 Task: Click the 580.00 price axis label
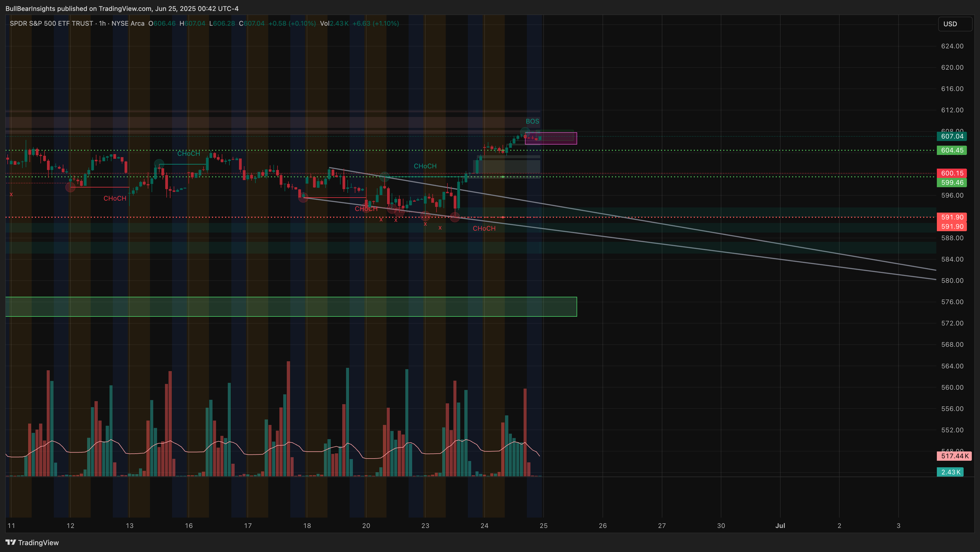(952, 281)
